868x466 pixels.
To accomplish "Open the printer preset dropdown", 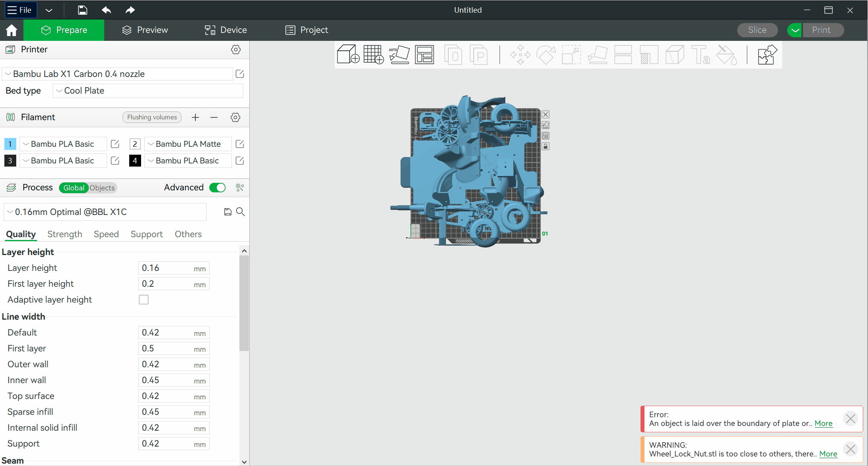I will [118, 74].
